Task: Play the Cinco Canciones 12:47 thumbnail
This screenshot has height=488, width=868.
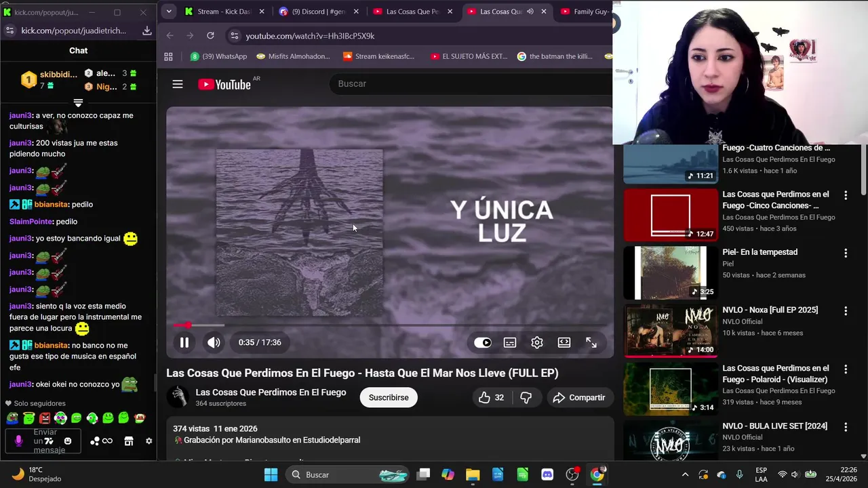Action: (671, 215)
